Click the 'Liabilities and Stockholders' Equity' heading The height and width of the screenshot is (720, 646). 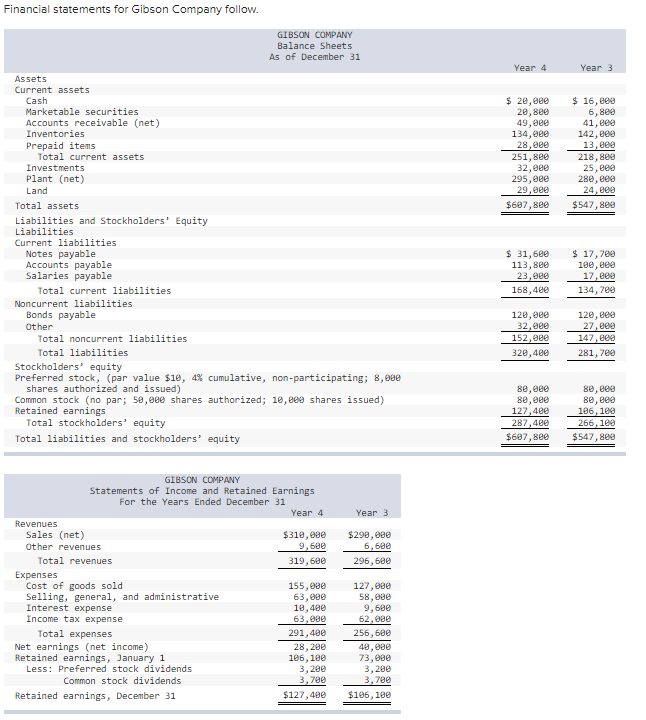click(111, 221)
